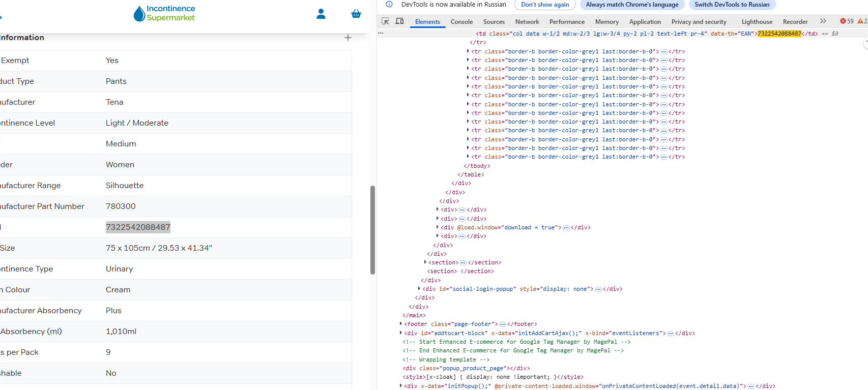Click the DevTools info notice icon
The height and width of the screenshot is (390, 868).
[x=389, y=5]
